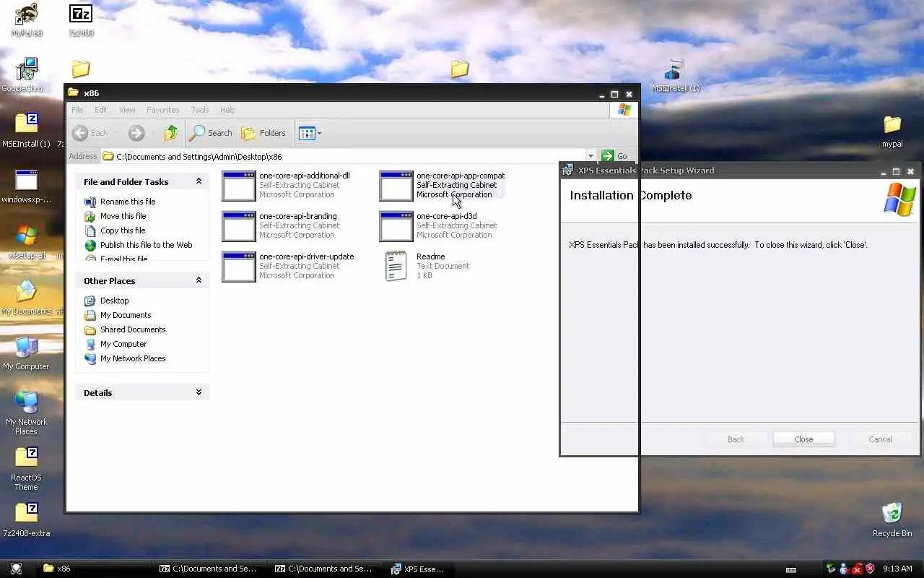Go up one folder level in Explorer
The image size is (924, 578).
pos(171,133)
